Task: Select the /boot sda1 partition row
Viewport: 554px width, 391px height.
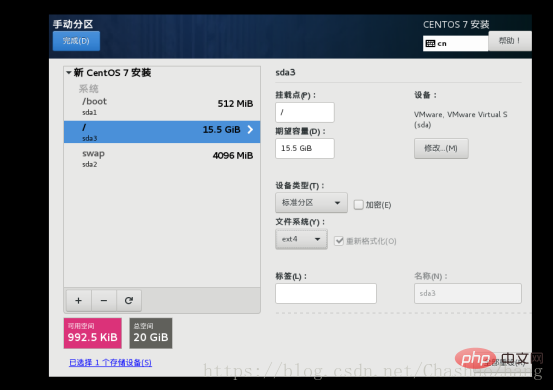Action: [162, 106]
